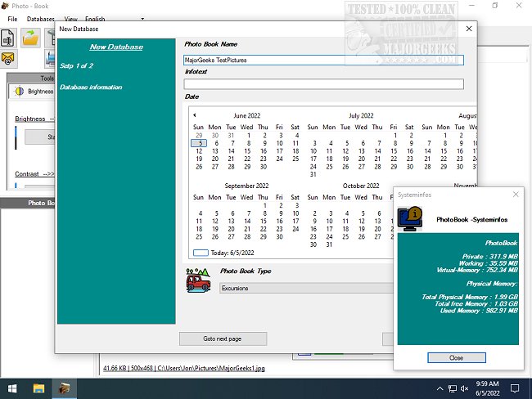Click the Brightness --> underlined label
532x399 pixels.
coord(34,119)
